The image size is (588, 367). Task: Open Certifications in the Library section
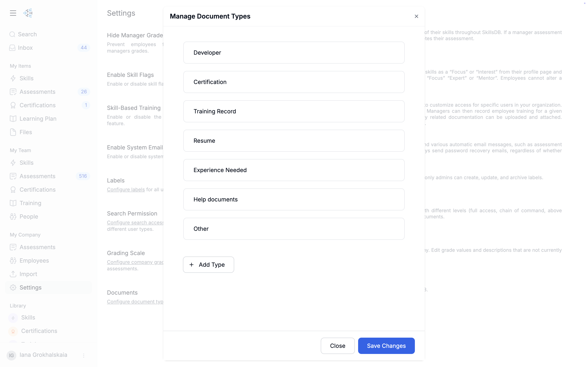(x=39, y=331)
